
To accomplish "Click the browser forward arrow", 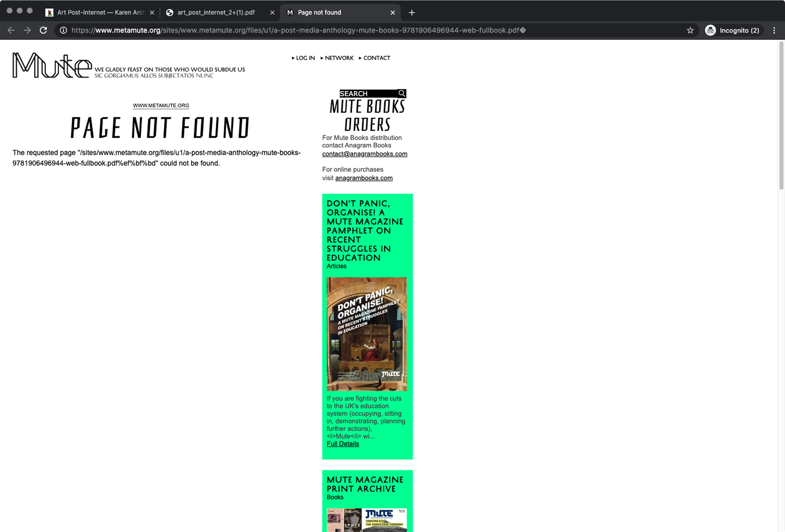I will (27, 30).
